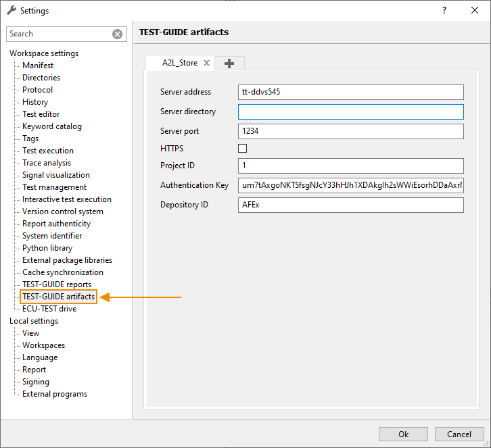Viewport: 491px width, 448px height.
Task: Open Signal visualization settings
Action: 56,175
